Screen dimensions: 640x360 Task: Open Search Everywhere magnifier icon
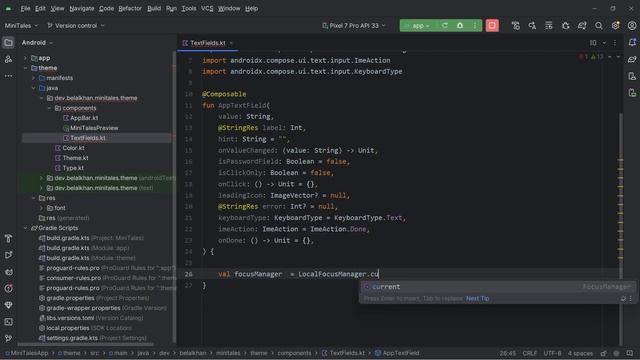pyautogui.click(x=599, y=26)
